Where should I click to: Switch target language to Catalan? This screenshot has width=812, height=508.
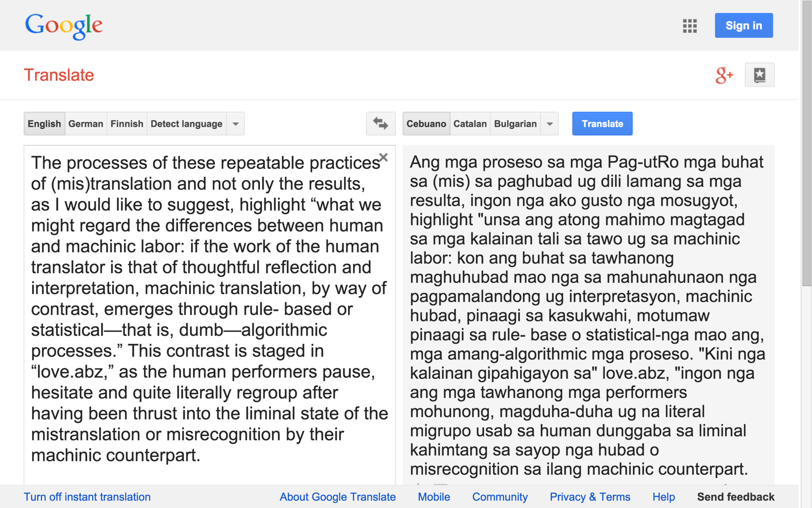[470, 124]
